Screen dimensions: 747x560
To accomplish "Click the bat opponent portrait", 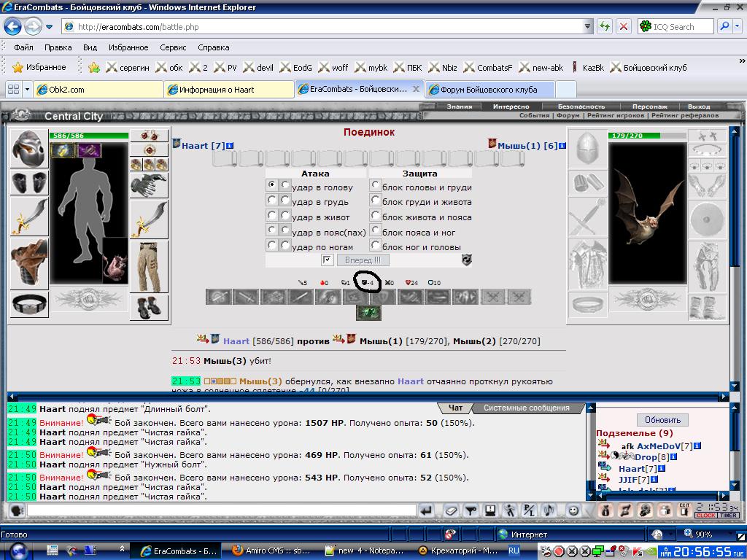I will [648, 213].
